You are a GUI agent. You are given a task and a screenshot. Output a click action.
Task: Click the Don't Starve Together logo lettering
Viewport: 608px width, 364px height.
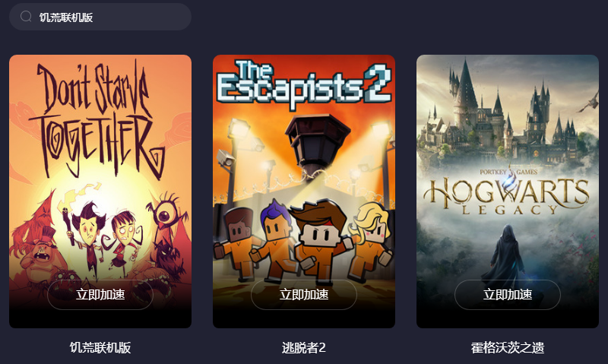tap(97, 119)
